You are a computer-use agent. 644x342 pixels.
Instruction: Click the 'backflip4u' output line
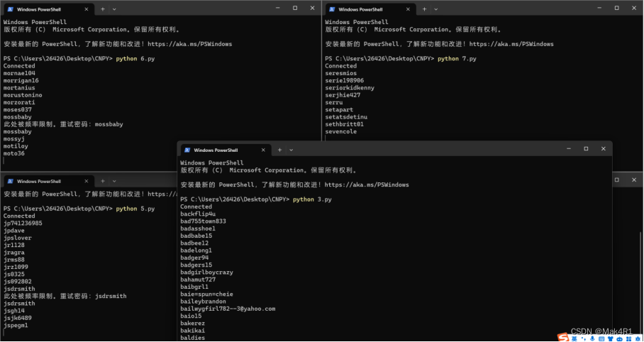coord(198,214)
